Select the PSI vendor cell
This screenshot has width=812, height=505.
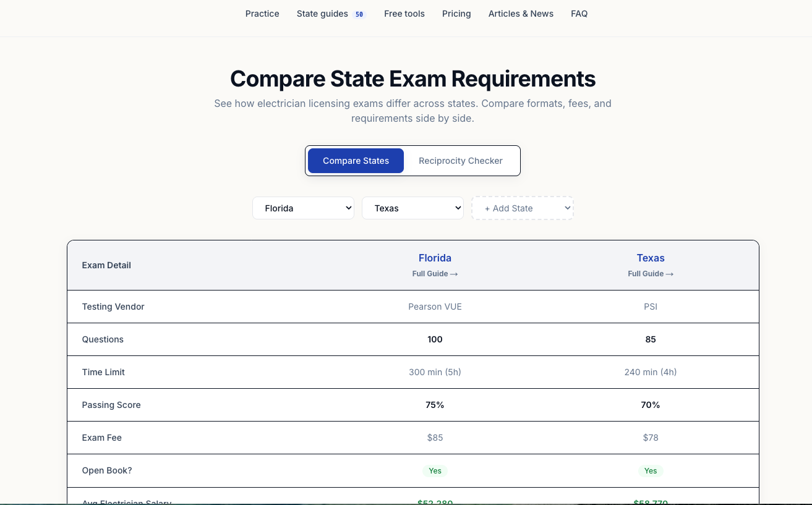[651, 307]
